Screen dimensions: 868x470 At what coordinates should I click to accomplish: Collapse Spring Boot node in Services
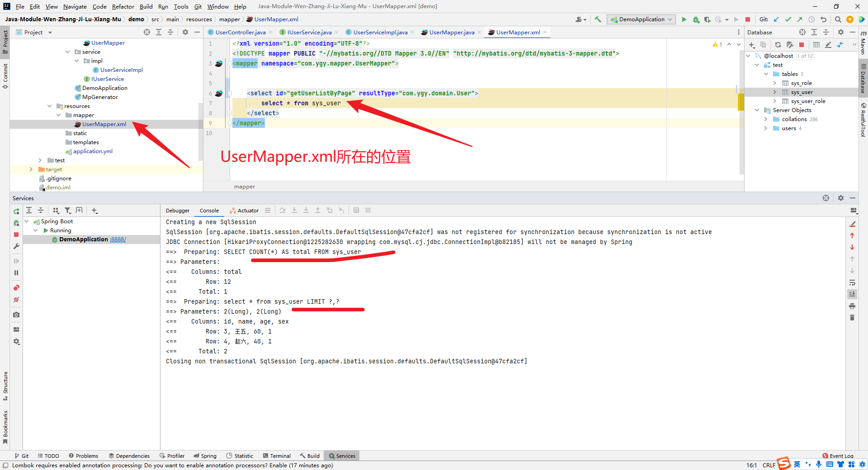(x=27, y=221)
